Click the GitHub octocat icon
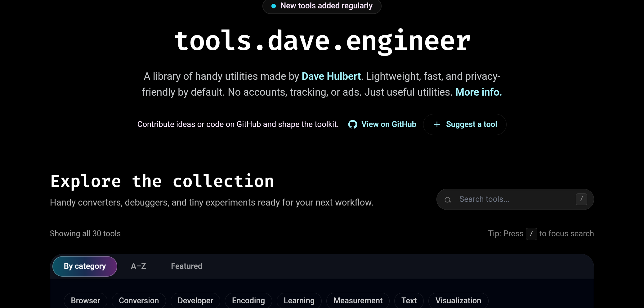This screenshot has height=308, width=644. click(352, 125)
